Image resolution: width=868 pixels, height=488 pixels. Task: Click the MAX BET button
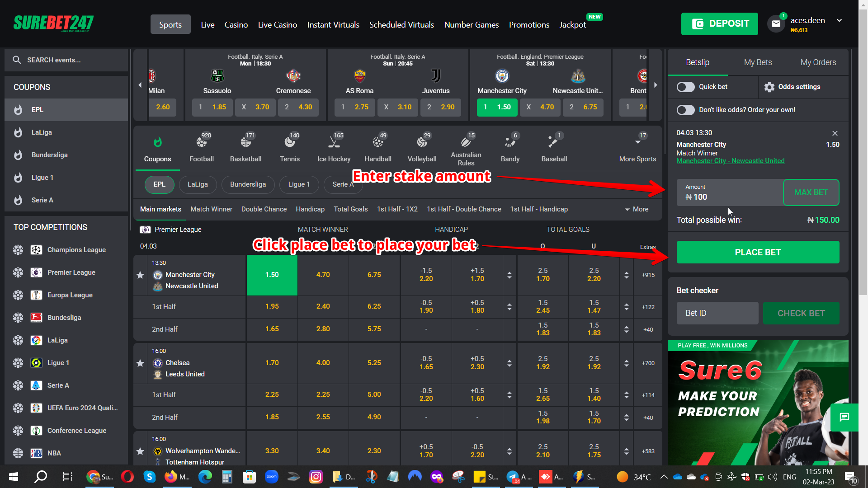coord(811,192)
